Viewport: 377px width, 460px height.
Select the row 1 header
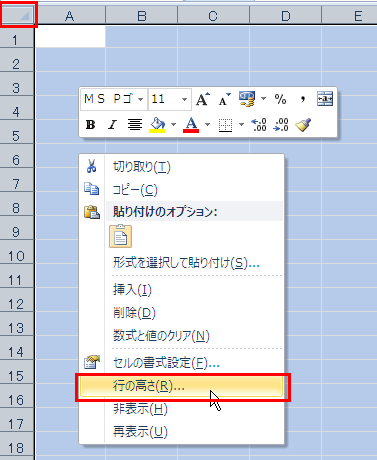coord(17,37)
